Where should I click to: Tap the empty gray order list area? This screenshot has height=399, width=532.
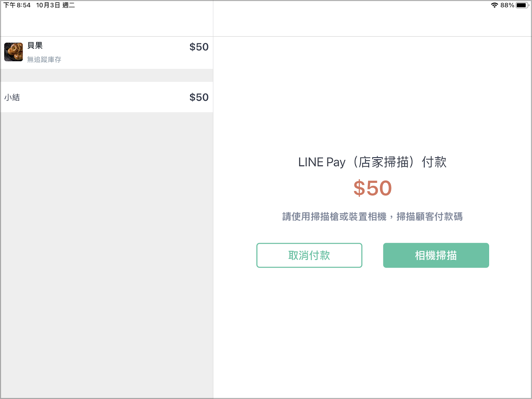click(107, 255)
